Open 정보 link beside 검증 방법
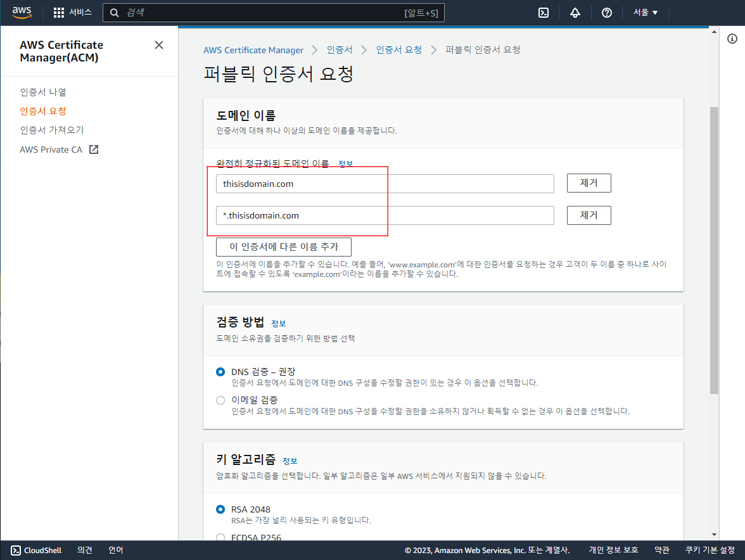 coord(279,324)
